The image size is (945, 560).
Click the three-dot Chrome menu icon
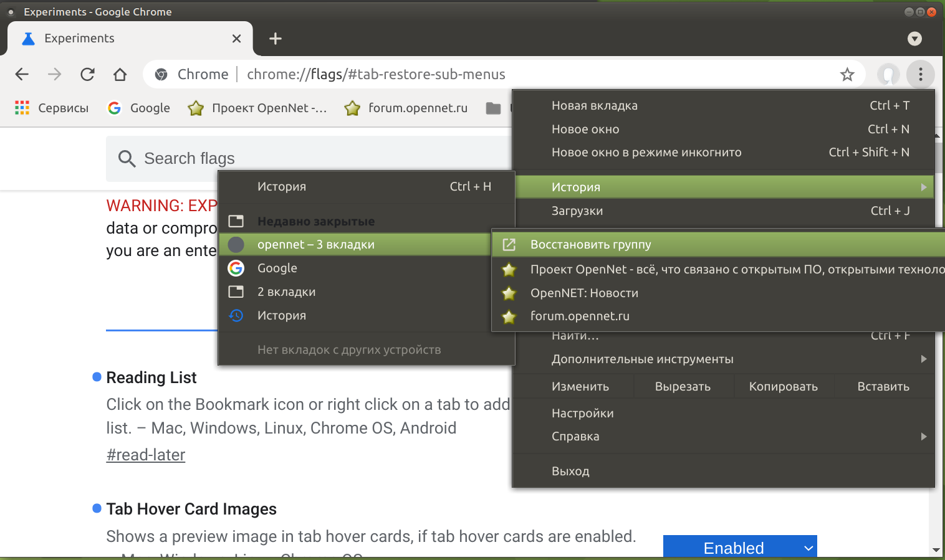920,75
